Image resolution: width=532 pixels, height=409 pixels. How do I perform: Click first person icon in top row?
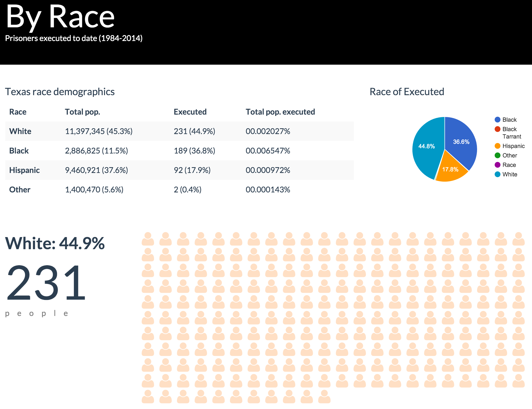pyautogui.click(x=148, y=239)
